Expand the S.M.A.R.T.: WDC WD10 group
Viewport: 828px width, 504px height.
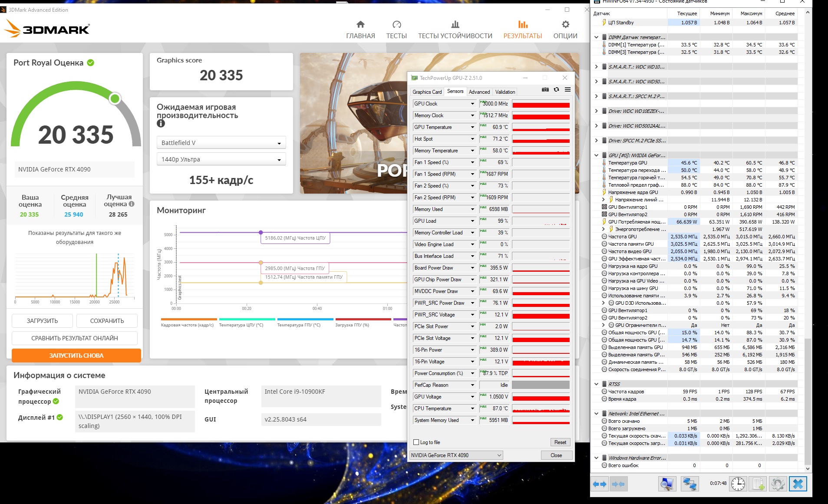(597, 67)
